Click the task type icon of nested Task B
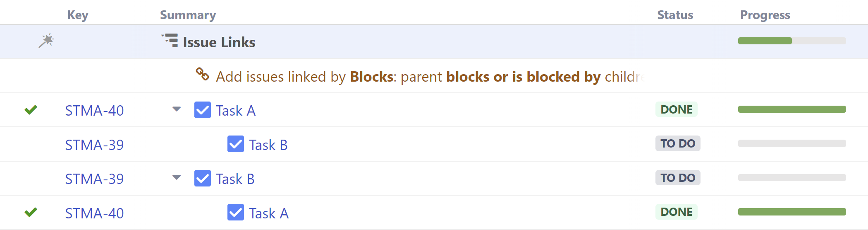 236,144
